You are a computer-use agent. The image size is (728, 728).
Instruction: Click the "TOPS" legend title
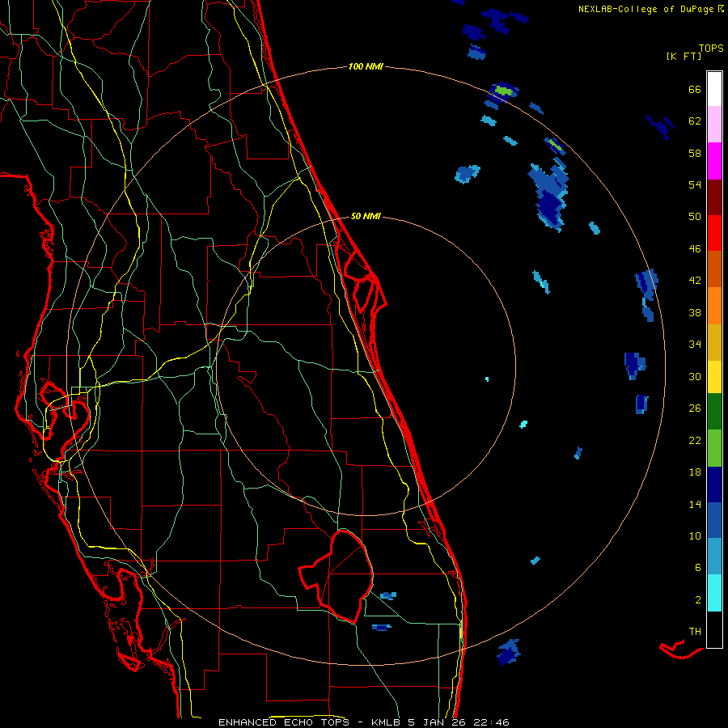pos(711,49)
